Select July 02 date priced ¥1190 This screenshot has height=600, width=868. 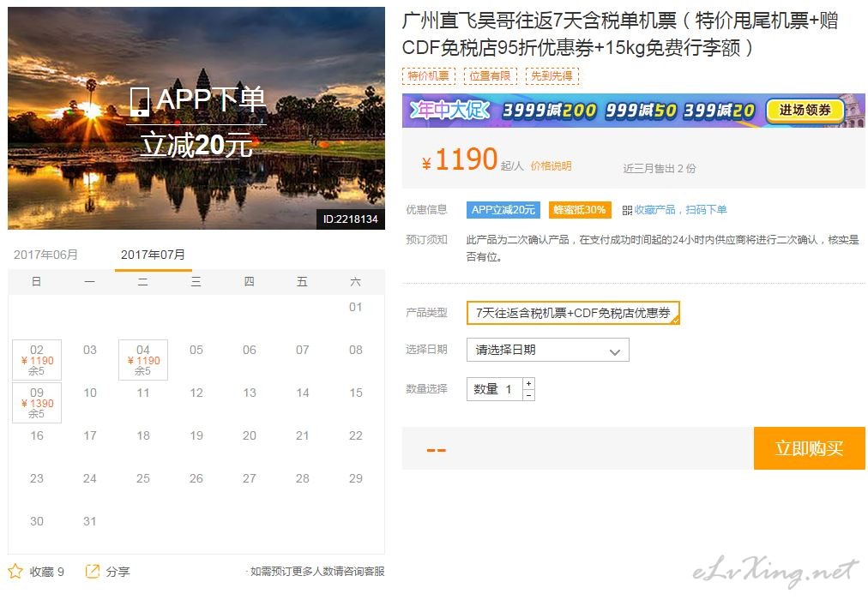pos(37,360)
